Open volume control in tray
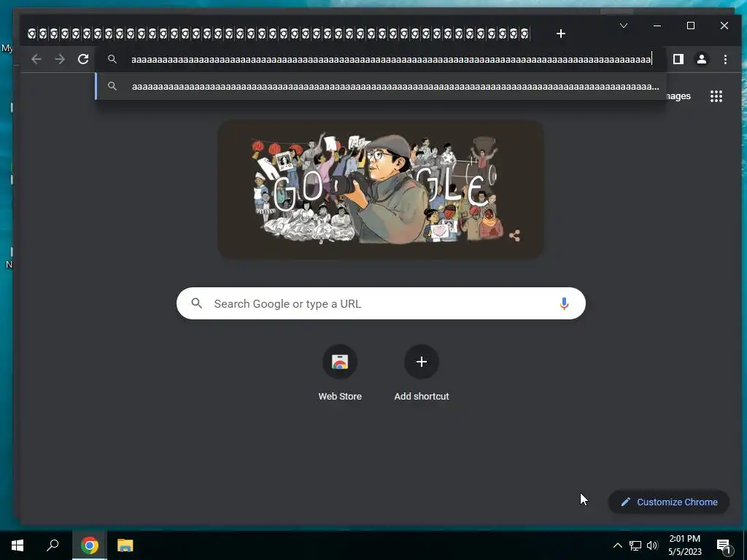747x560 pixels. point(652,545)
